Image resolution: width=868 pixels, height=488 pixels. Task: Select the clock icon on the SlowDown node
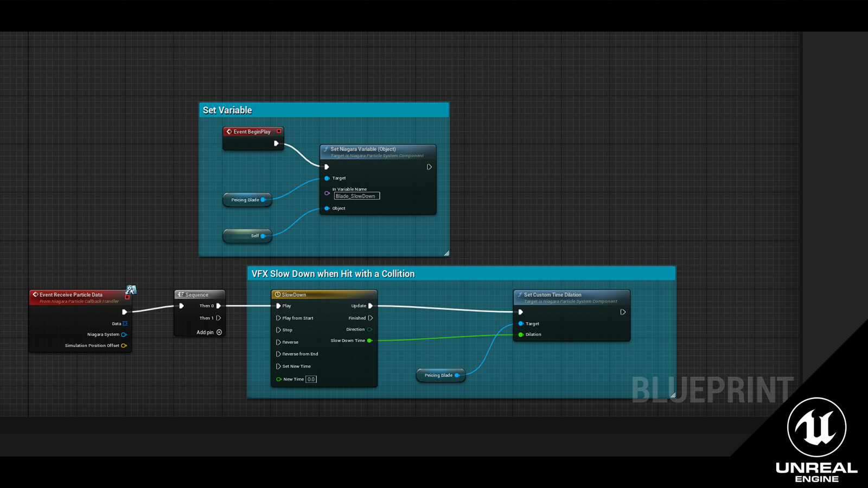pyautogui.click(x=277, y=294)
